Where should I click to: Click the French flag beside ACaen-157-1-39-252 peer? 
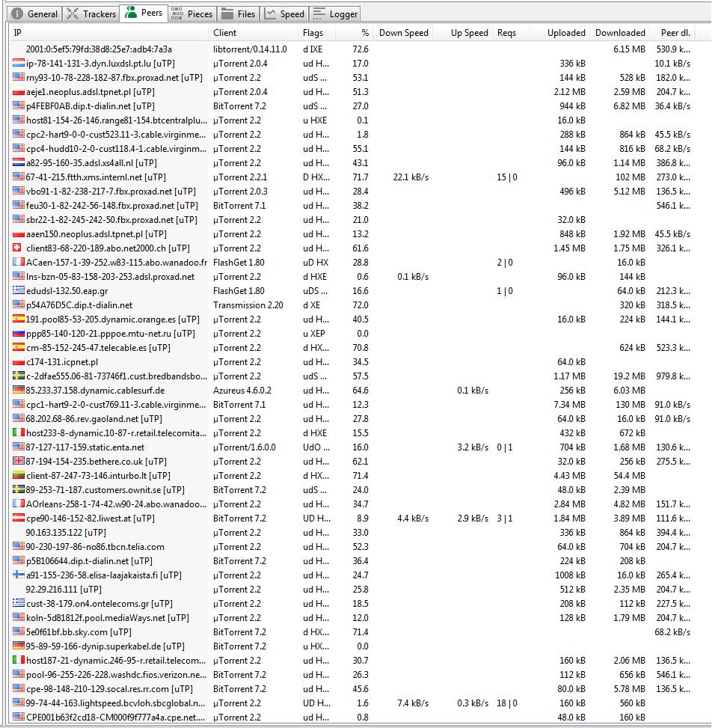tap(19, 262)
